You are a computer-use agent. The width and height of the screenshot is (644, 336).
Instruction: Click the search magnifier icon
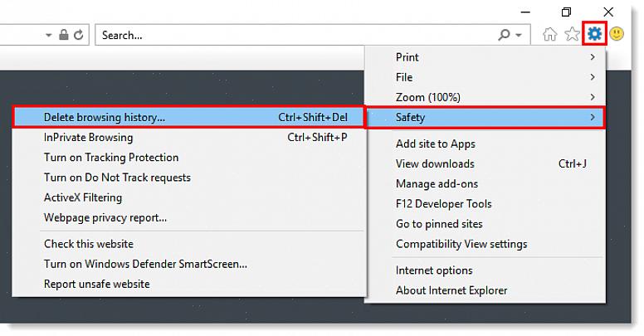(504, 35)
